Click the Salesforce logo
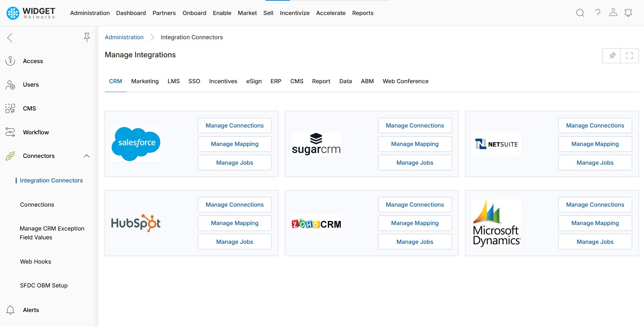 136,144
